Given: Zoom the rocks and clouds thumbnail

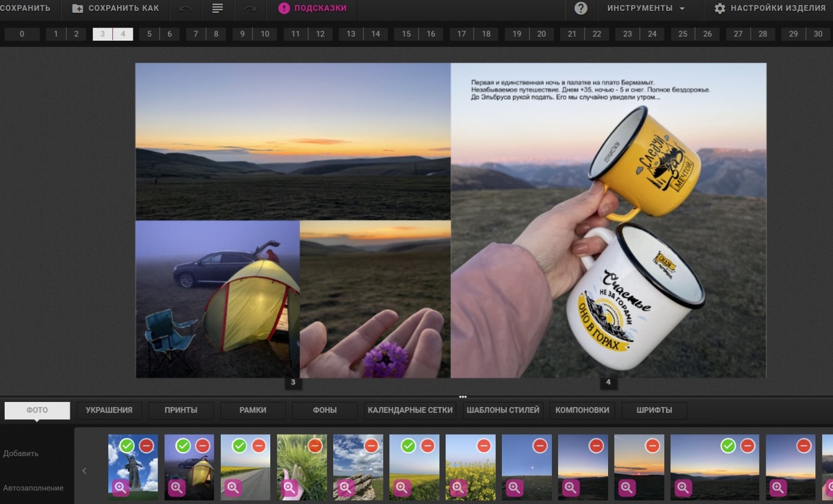Looking at the screenshot, I should point(345,488).
